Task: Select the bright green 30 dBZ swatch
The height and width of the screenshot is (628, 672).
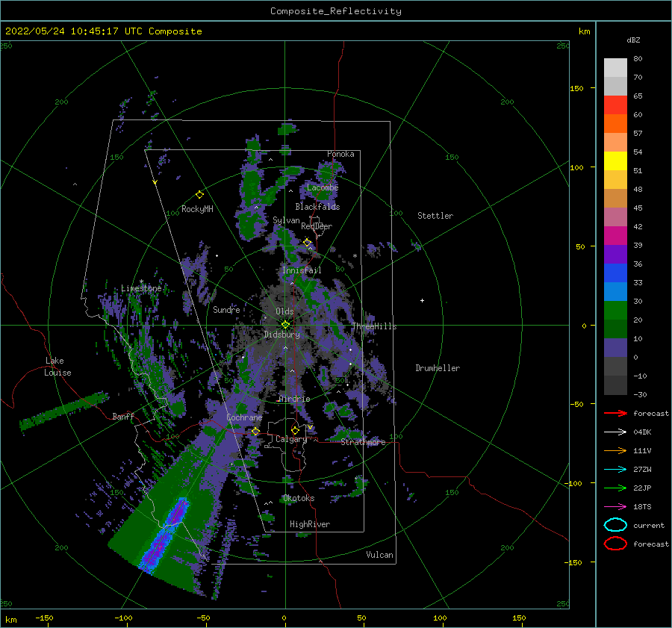Action: tap(615, 311)
